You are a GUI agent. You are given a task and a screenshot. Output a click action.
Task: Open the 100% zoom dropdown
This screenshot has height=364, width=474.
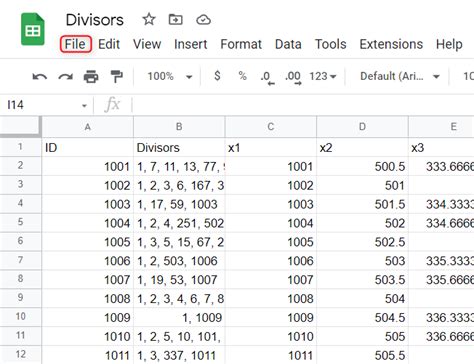point(170,76)
